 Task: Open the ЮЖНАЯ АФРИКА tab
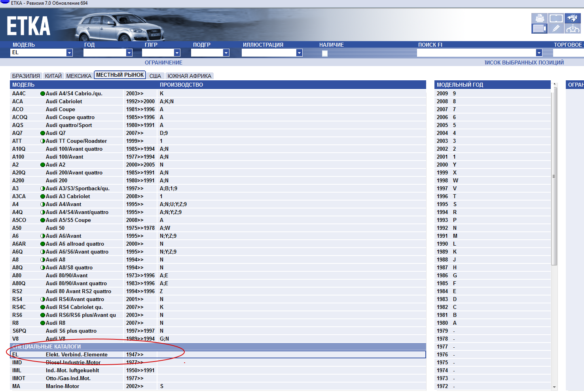[189, 76]
